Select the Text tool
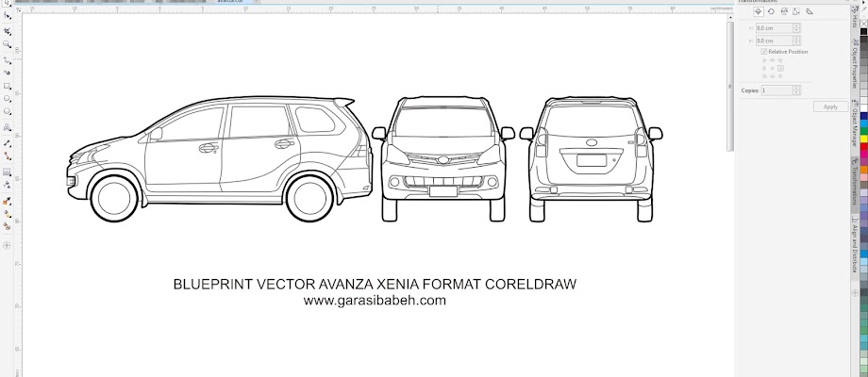 (x=8, y=127)
